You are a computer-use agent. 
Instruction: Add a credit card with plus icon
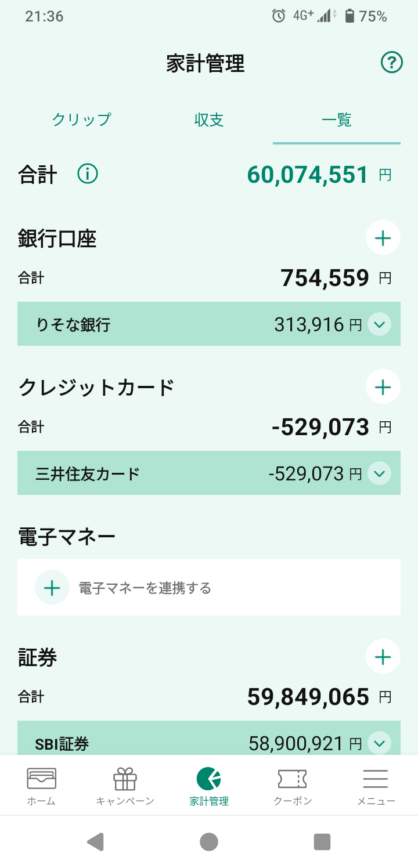point(383,387)
